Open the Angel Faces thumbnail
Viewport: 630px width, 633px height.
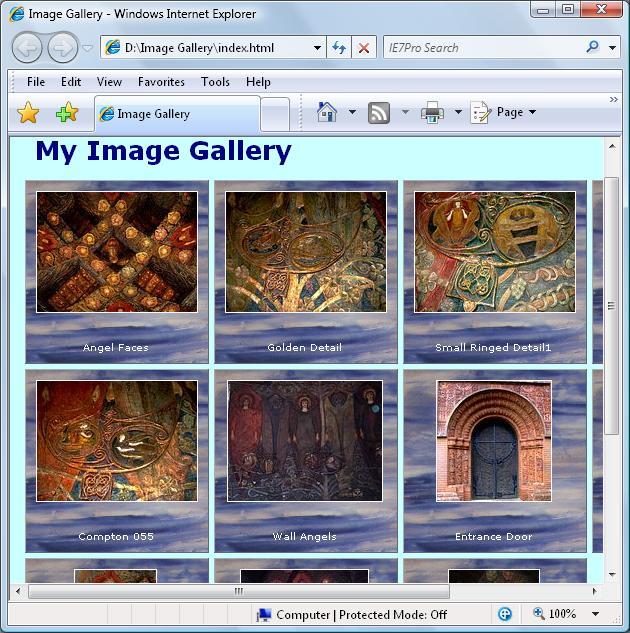(117, 252)
